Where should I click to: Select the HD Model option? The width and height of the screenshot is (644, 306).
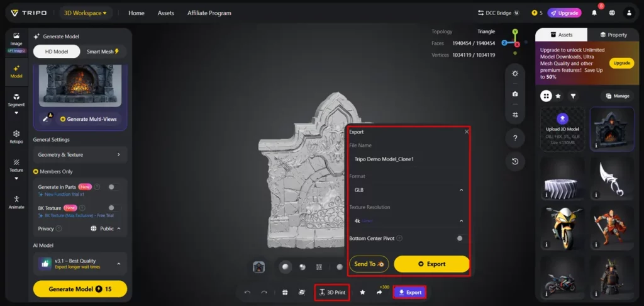pyautogui.click(x=57, y=52)
